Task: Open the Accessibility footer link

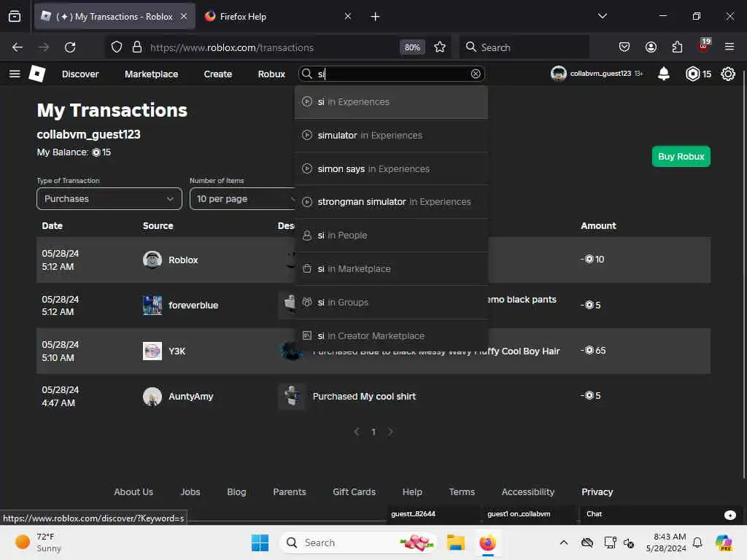Action: coord(528,492)
